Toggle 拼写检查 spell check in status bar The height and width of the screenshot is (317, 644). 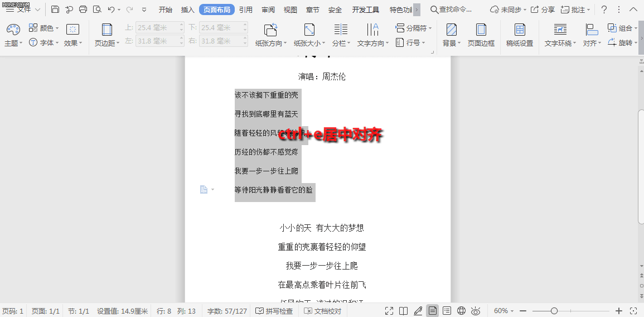tap(274, 311)
